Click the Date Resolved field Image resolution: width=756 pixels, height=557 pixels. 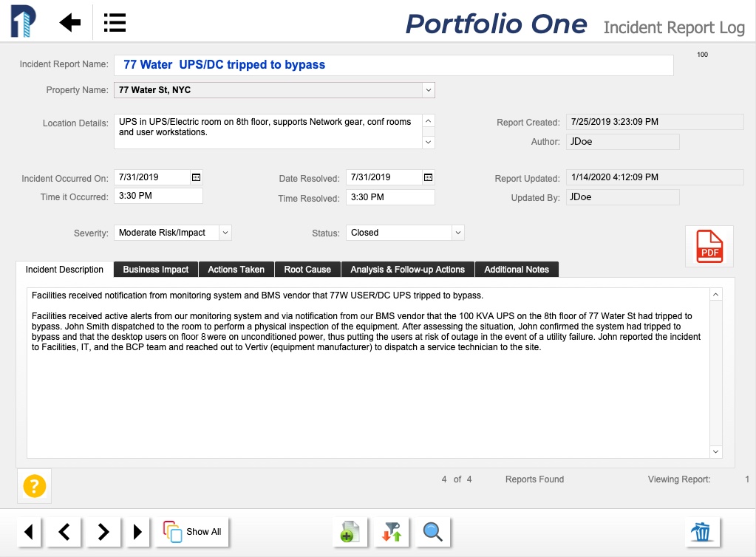pyautogui.click(x=384, y=177)
